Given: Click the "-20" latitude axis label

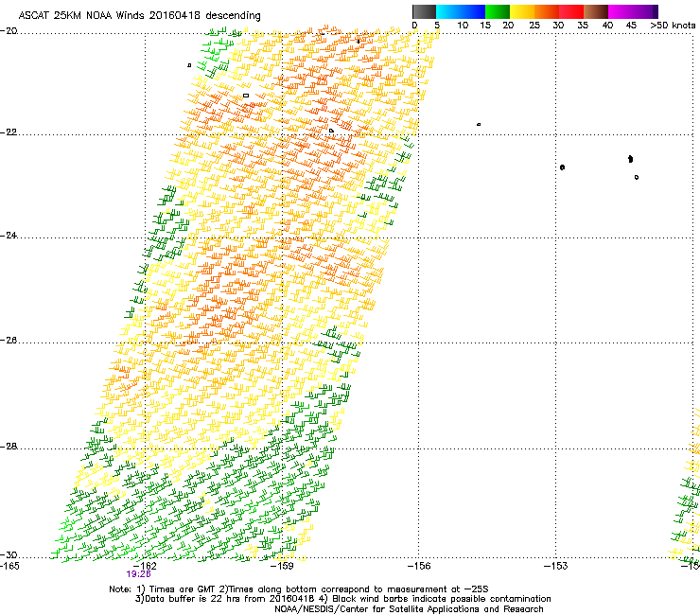Looking at the screenshot, I should point(9,31).
